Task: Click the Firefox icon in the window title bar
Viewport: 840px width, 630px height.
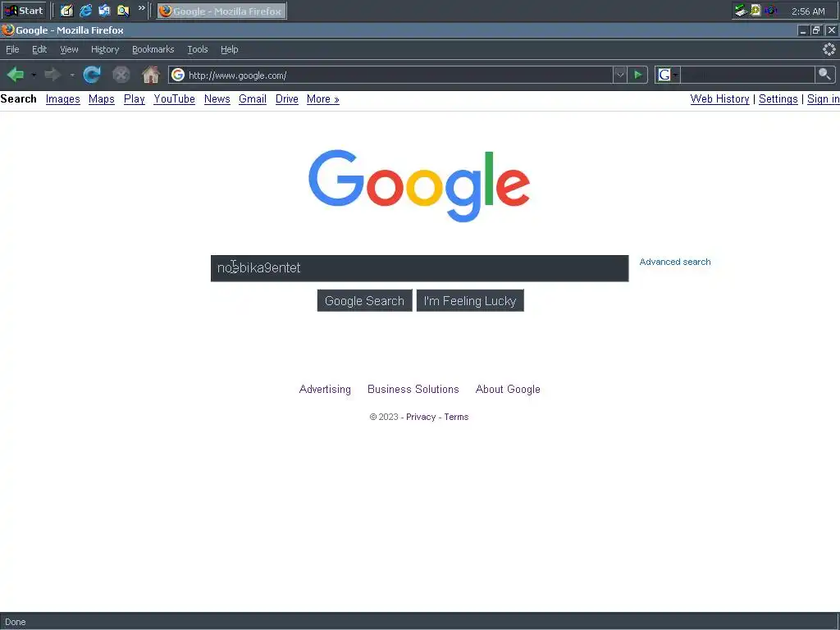Action: 7,30
